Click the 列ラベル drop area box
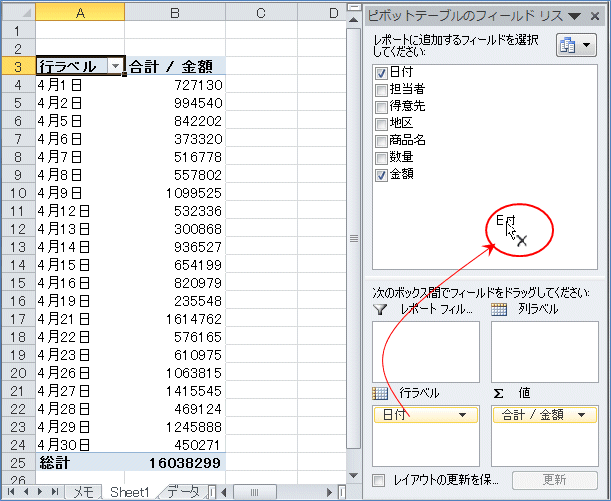 [545, 352]
